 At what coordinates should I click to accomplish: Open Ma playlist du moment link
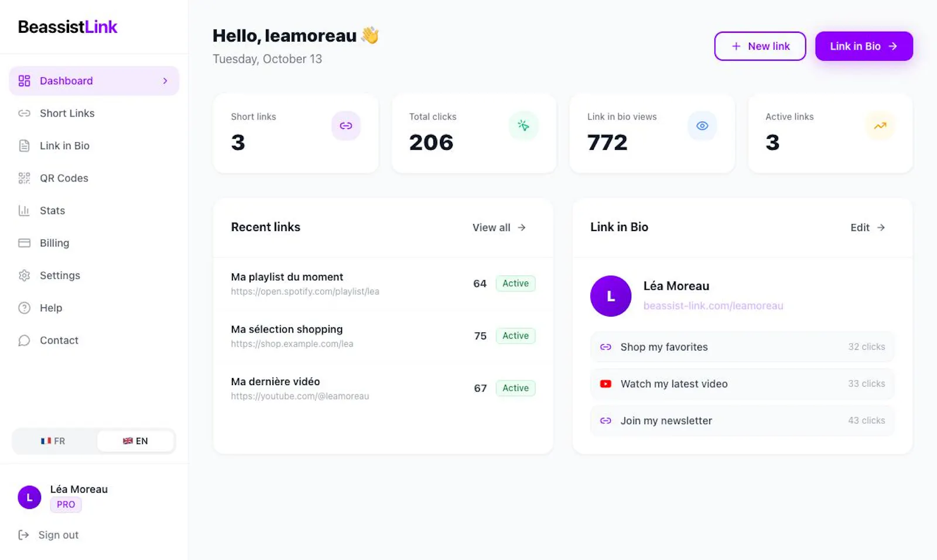[x=287, y=277]
